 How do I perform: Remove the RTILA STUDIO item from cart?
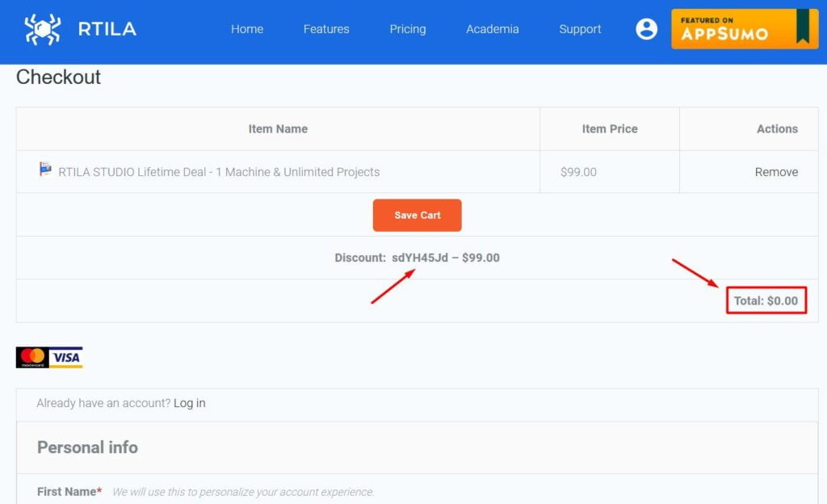(776, 172)
